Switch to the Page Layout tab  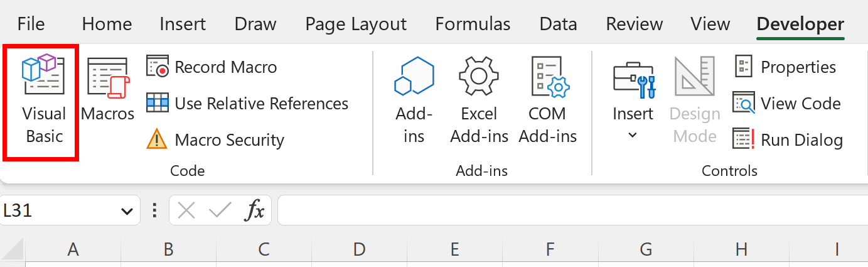click(356, 24)
